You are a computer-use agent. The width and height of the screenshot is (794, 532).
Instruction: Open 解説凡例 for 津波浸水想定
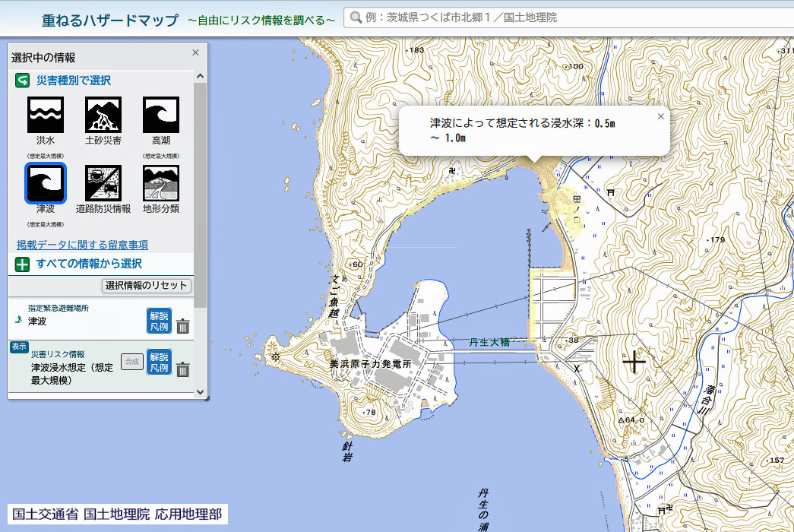pyautogui.click(x=159, y=362)
